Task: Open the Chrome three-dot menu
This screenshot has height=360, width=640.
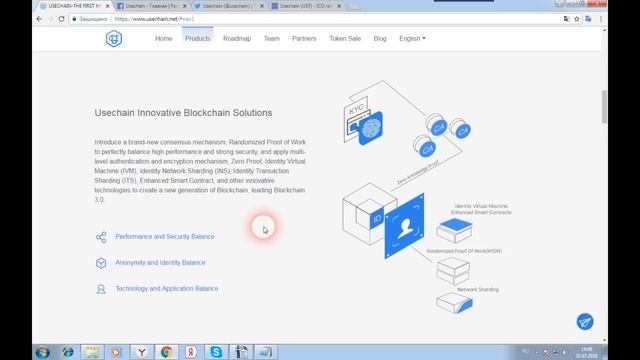Action: point(601,19)
